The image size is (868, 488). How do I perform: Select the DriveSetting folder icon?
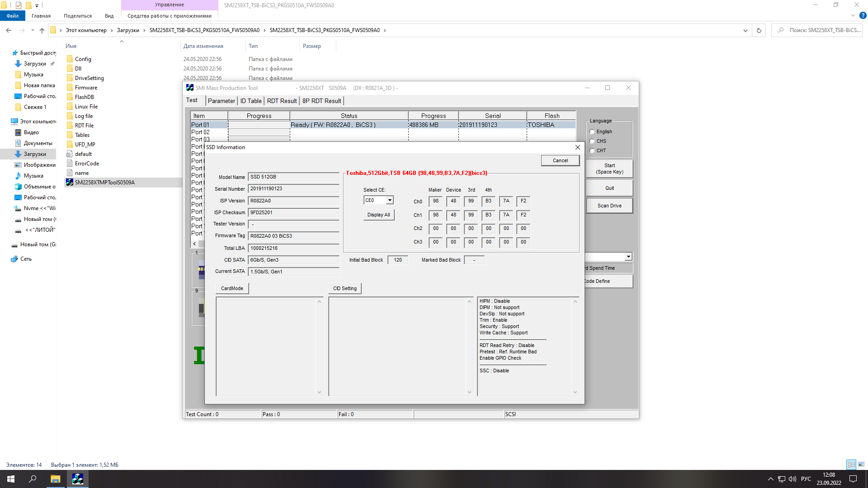tap(70, 78)
